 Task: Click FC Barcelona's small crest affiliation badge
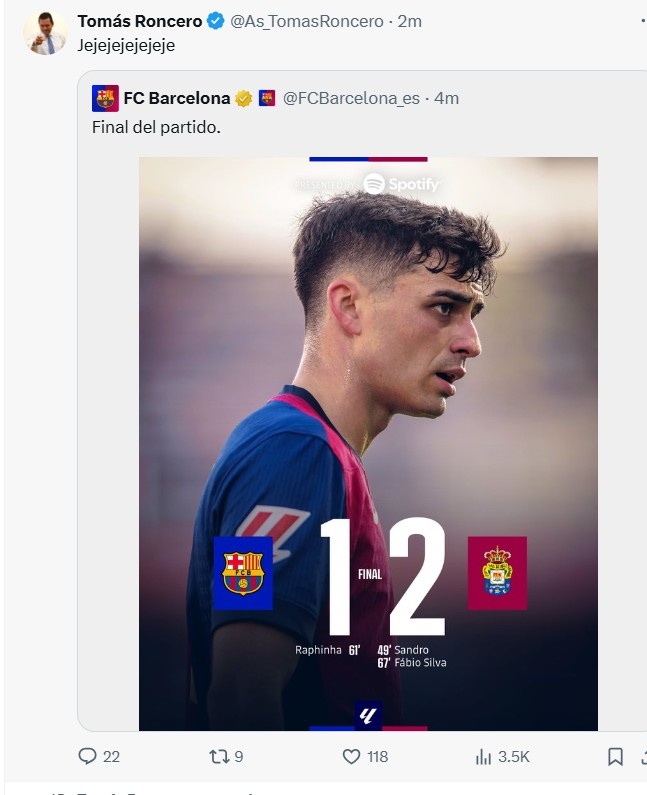tap(267, 98)
